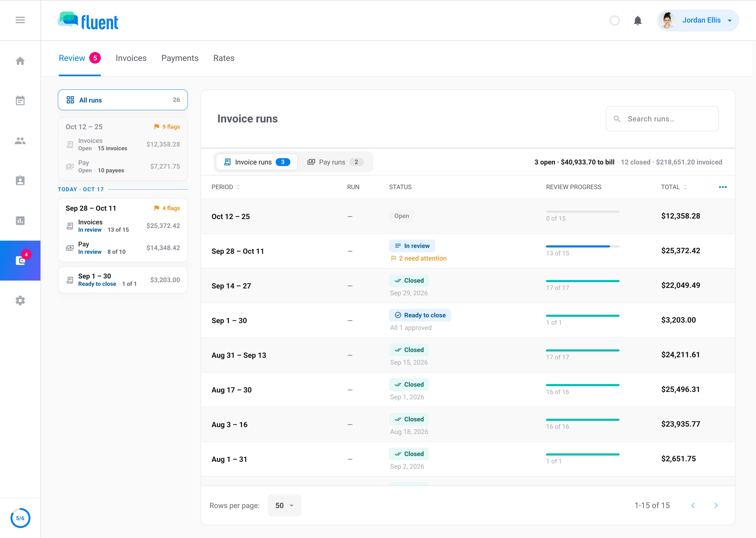Click the $25,496.31 total cell
This screenshot has height=538, width=756.
click(681, 390)
